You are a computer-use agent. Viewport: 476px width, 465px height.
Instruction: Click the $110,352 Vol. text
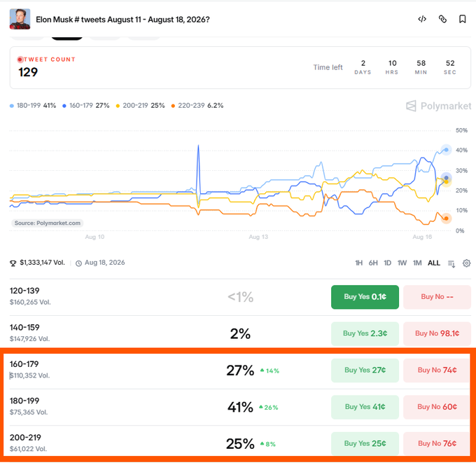point(29,375)
